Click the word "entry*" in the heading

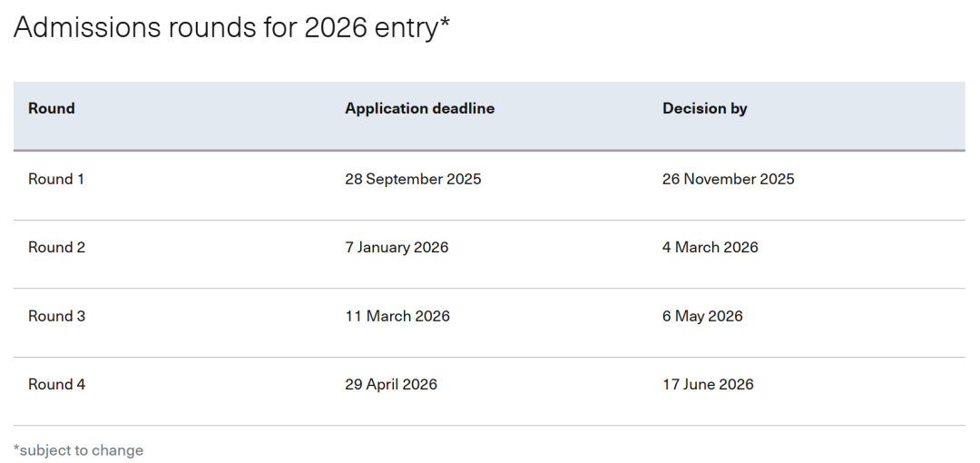(413, 27)
